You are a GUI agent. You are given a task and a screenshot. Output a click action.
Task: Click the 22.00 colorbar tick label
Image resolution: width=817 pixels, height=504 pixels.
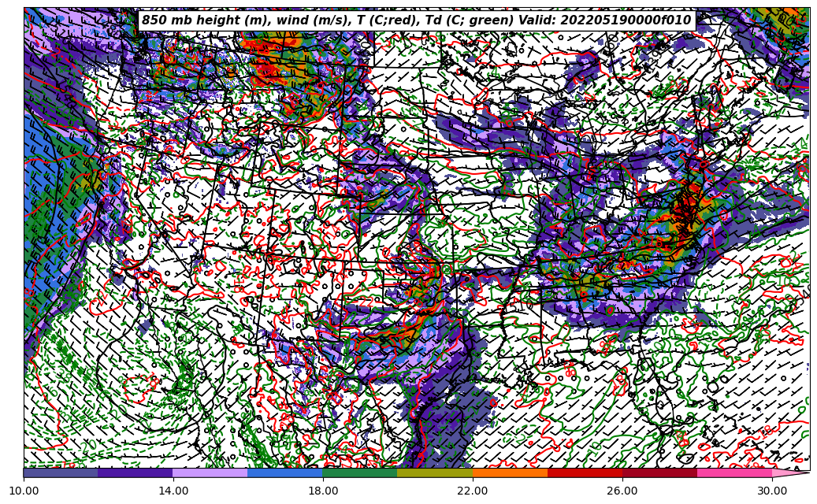(473, 491)
